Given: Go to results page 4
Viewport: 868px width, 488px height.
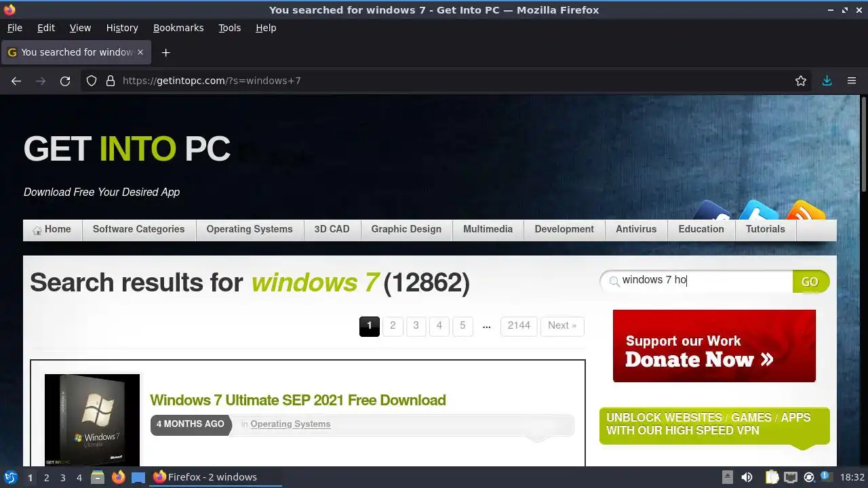Looking at the screenshot, I should coord(439,326).
